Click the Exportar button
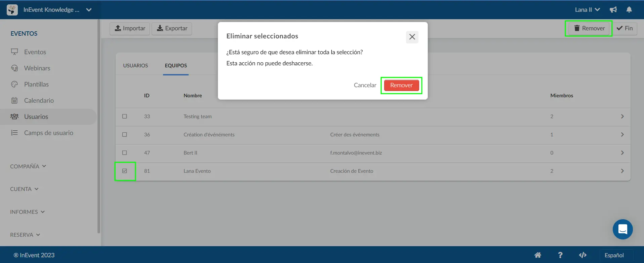Image resolution: width=644 pixels, height=263 pixels. 172,28
